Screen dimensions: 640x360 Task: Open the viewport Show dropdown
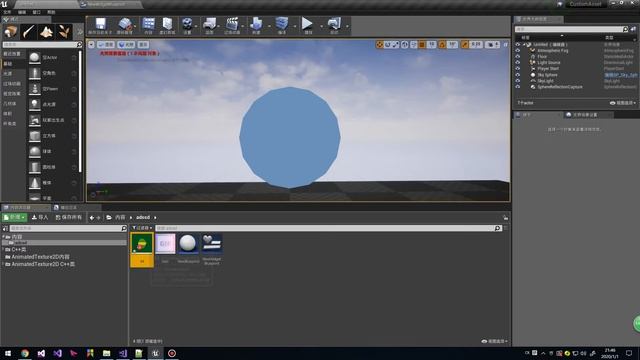pyautogui.click(x=143, y=44)
